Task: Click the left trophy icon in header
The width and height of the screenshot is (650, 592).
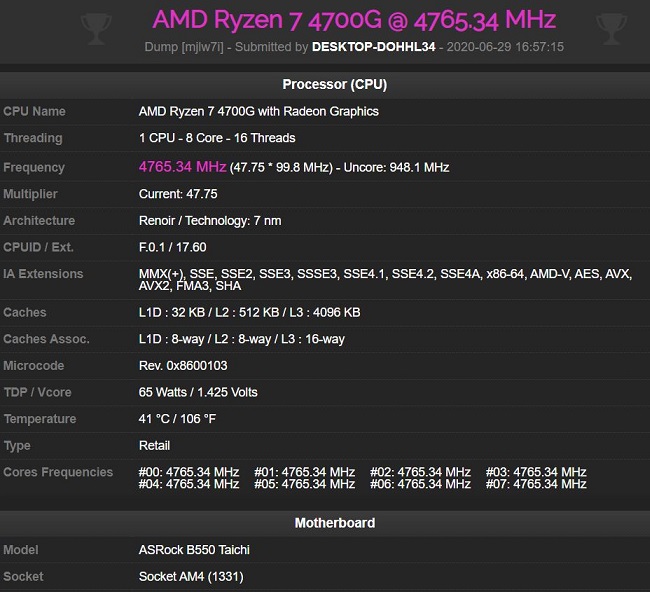Action: (x=96, y=29)
